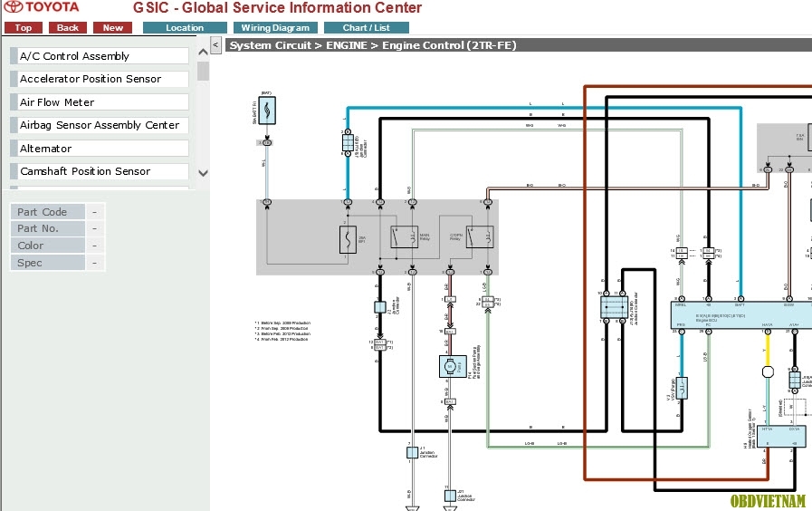
Task: Click the MAIN Relay symbol in the diagram
Action: click(405, 236)
